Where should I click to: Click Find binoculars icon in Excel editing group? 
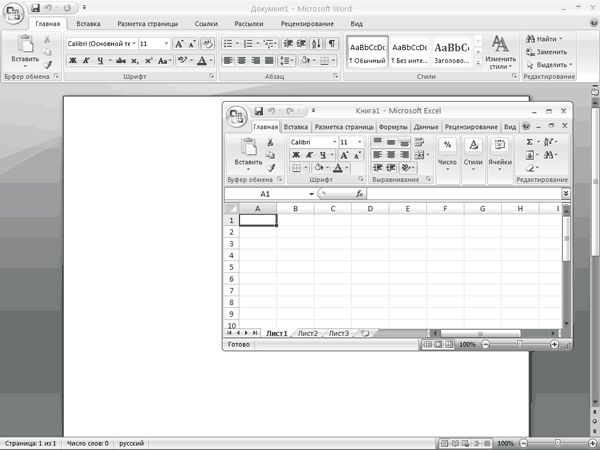click(x=548, y=155)
